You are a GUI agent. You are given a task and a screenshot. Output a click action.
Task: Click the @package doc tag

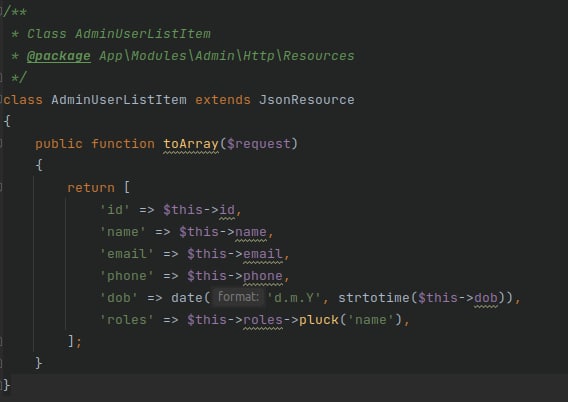(59, 56)
